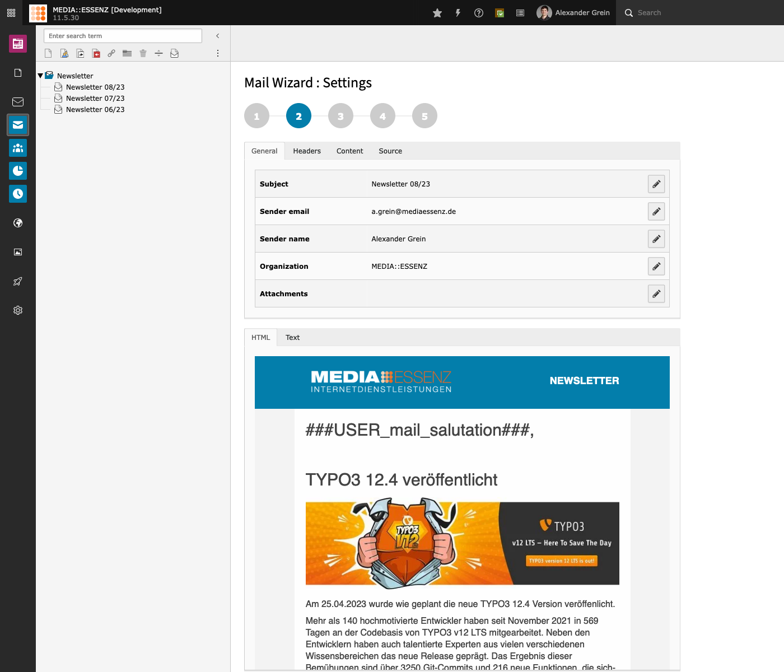
Task: Select the trash recycler page icon
Action: tap(143, 53)
